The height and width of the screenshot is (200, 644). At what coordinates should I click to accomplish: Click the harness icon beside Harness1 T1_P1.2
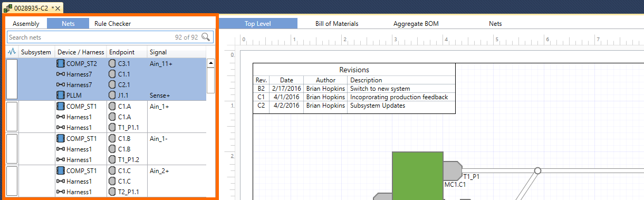(60, 160)
